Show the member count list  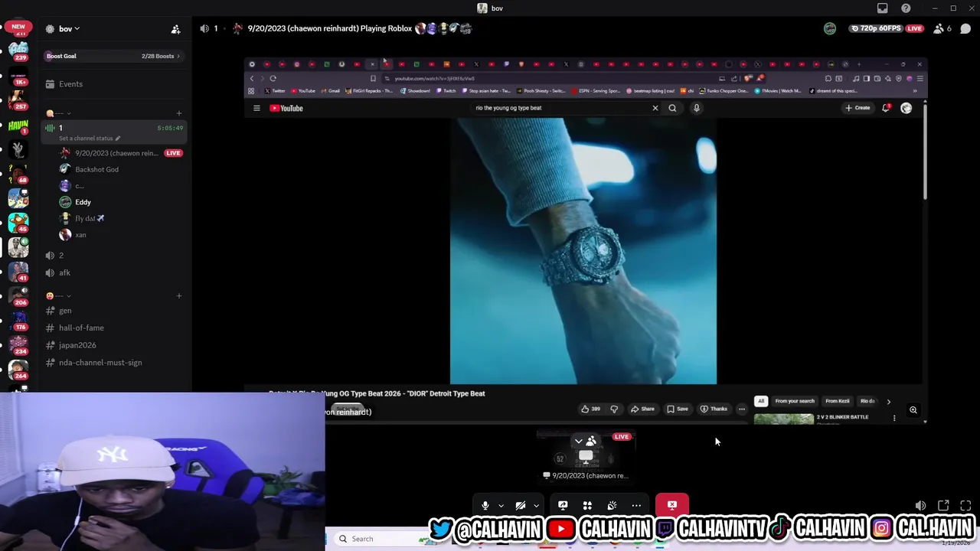(942, 28)
